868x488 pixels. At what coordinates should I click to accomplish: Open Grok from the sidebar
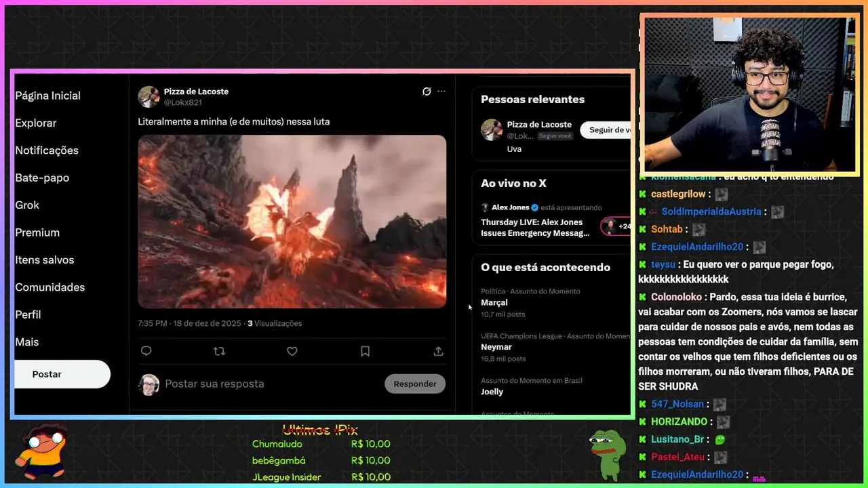(27, 205)
